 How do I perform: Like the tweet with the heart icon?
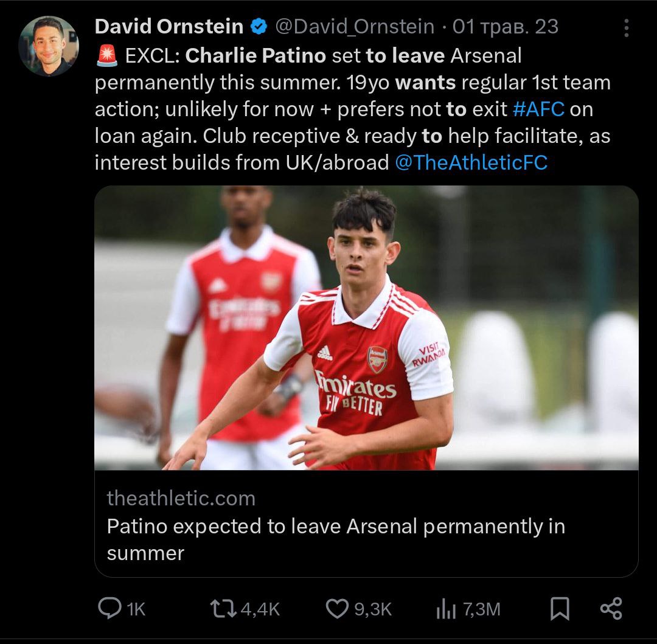pos(336,608)
